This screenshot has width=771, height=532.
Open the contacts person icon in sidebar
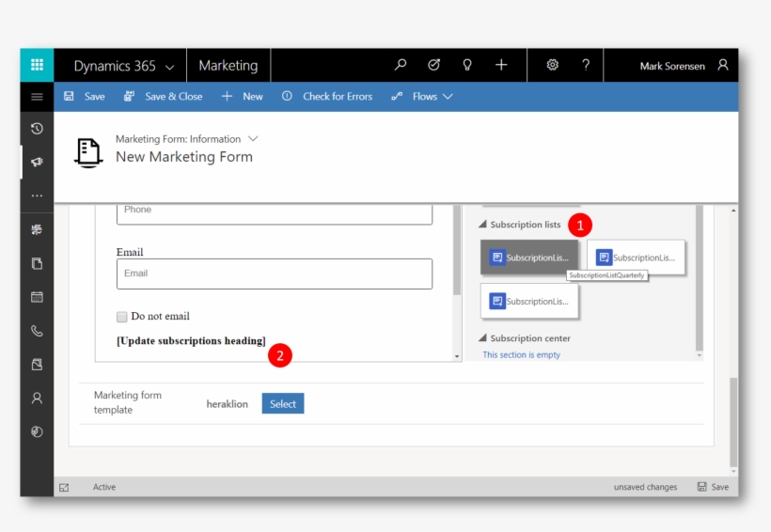click(37, 398)
